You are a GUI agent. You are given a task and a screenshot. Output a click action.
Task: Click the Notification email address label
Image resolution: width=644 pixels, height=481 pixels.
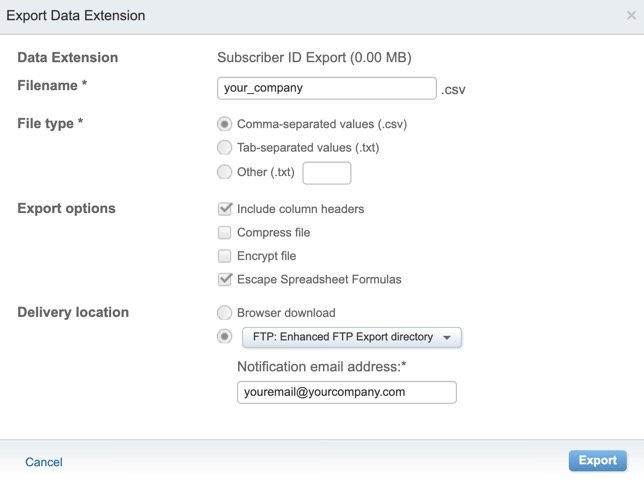[x=322, y=366]
